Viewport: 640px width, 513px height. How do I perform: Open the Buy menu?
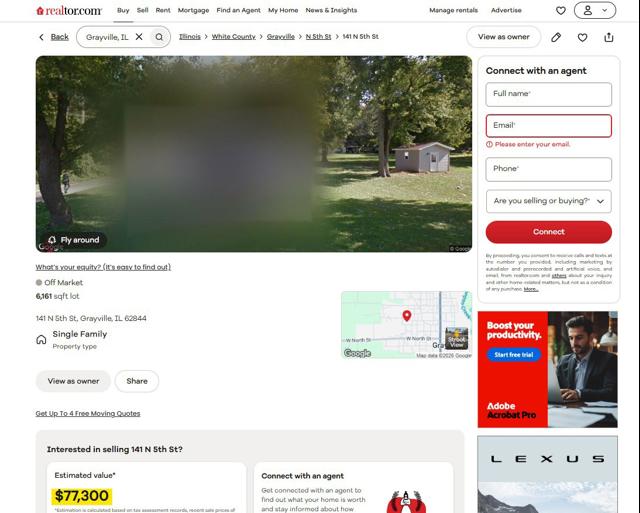123,10
